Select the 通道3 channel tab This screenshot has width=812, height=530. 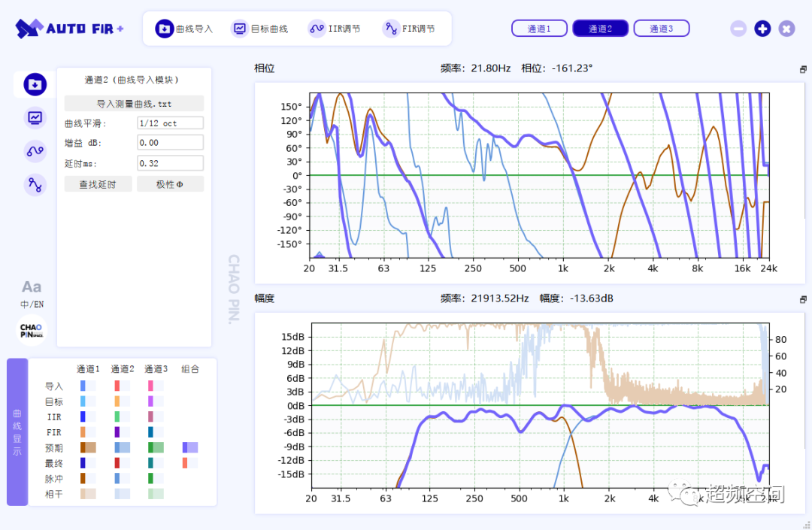(662, 29)
